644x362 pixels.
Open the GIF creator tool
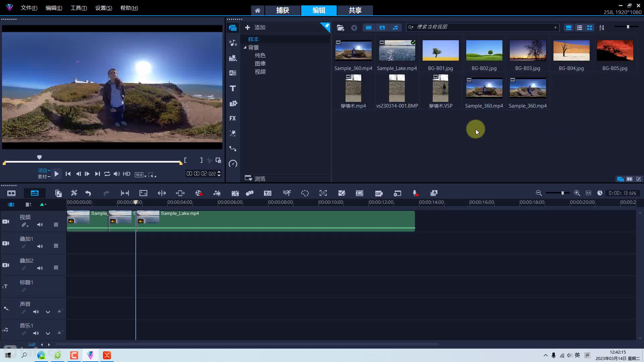point(379,193)
